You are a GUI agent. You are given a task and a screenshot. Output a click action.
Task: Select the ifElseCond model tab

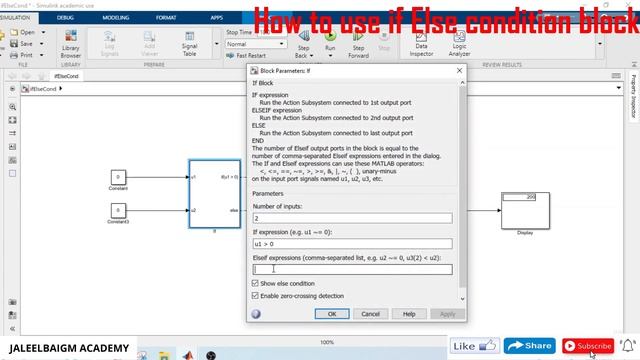click(x=66, y=76)
